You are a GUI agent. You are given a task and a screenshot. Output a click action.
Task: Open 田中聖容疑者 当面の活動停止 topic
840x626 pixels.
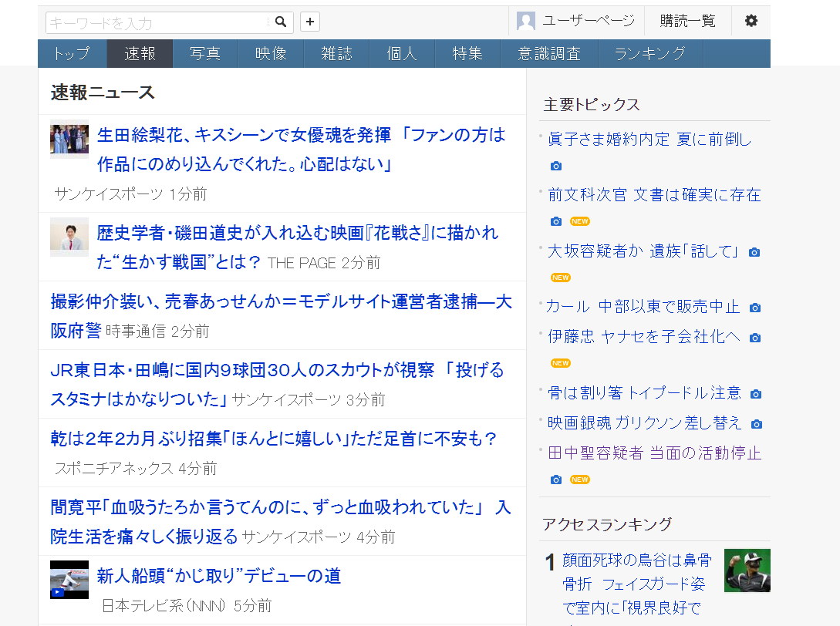coord(654,453)
